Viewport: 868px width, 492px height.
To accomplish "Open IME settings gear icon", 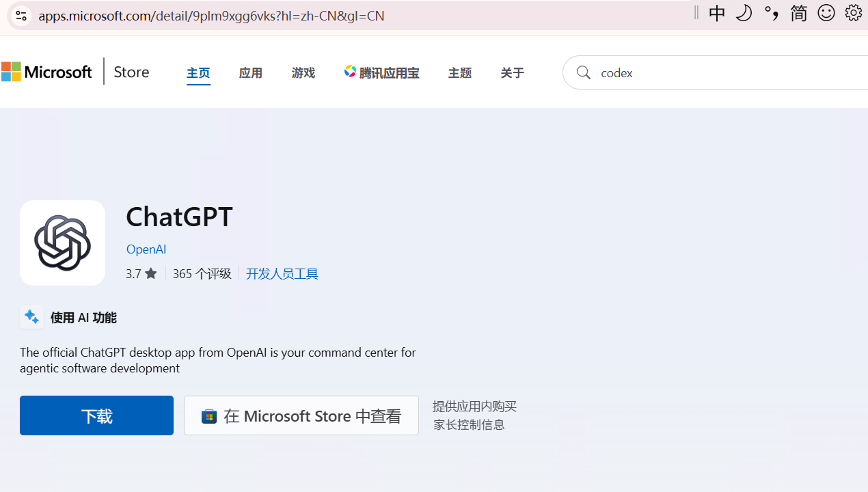I will point(853,12).
